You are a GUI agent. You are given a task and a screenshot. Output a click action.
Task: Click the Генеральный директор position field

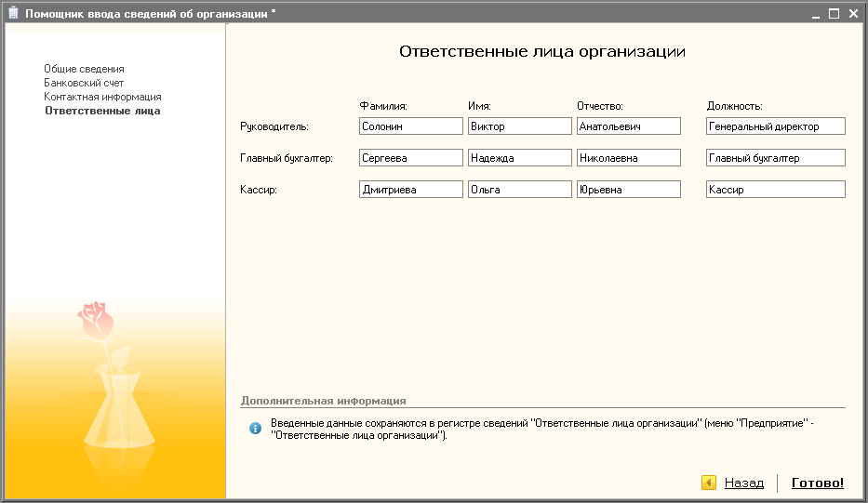(x=775, y=126)
